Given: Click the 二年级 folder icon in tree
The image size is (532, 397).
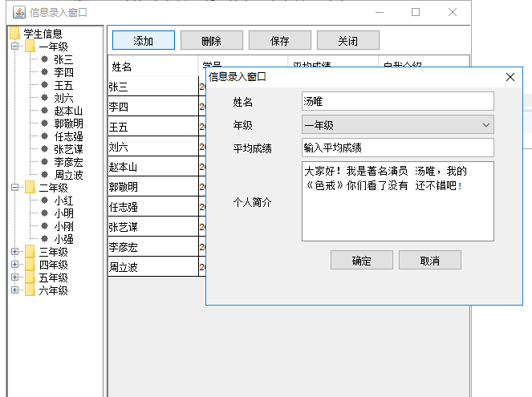Looking at the screenshot, I should coord(30,188).
